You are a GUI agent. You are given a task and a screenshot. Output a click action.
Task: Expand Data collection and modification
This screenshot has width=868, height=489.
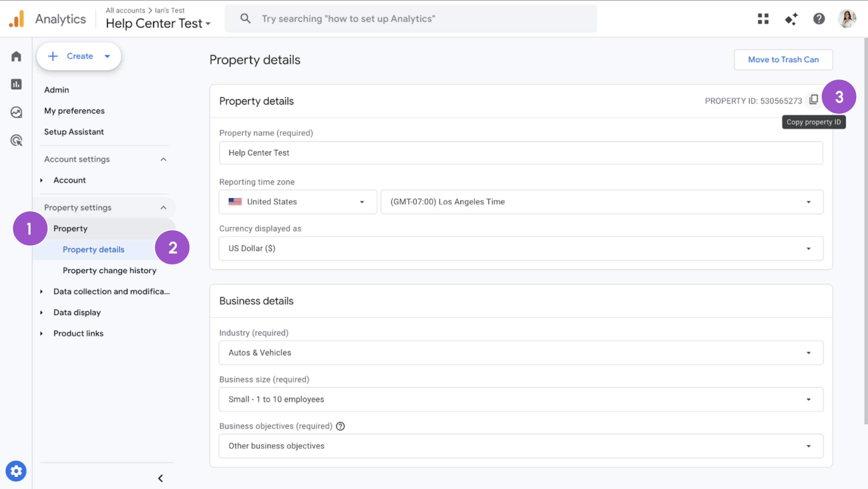pyautogui.click(x=41, y=291)
